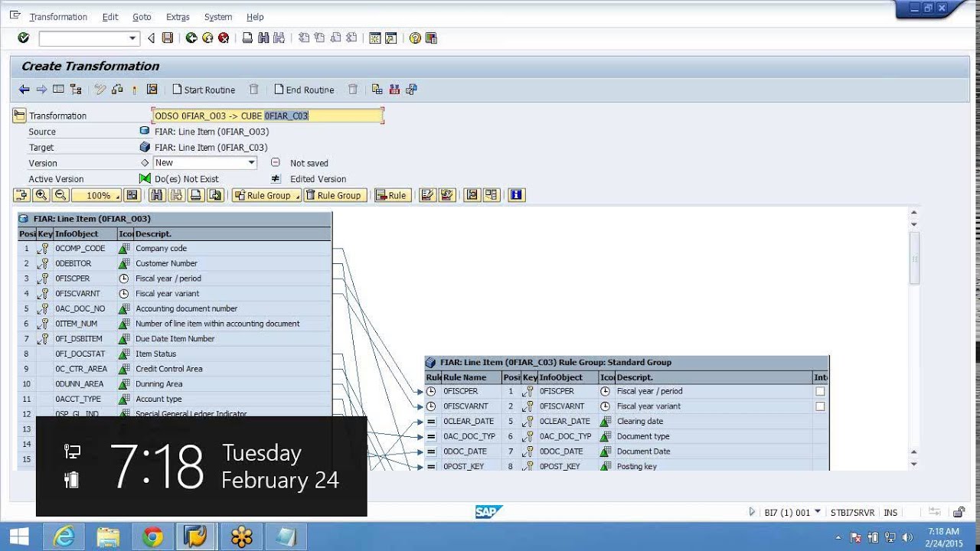Click the yellow Exit arrow icon

point(207,37)
